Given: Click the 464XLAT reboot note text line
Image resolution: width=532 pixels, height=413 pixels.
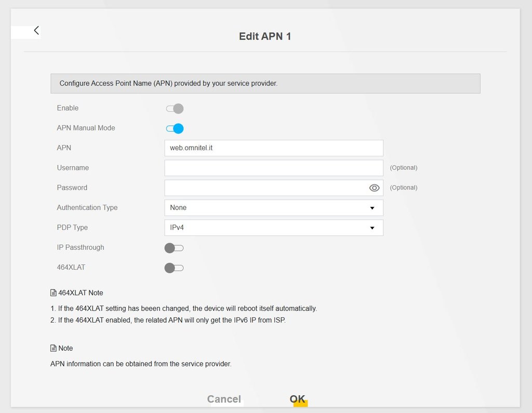Looking at the screenshot, I should point(183,308).
